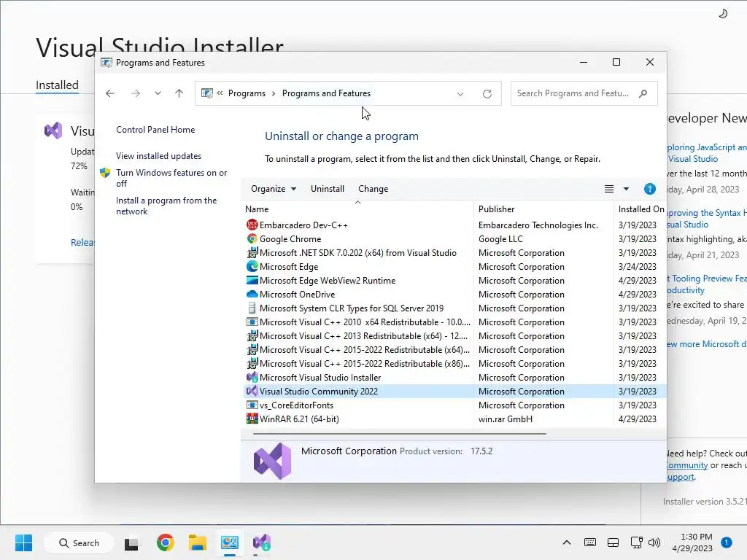Open View installed updates link

click(x=158, y=156)
